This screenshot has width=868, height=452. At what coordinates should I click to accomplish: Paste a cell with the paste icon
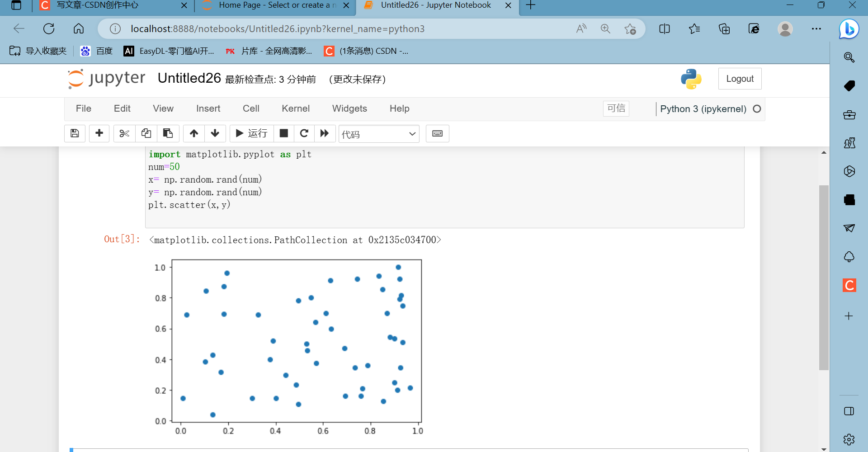(x=168, y=133)
